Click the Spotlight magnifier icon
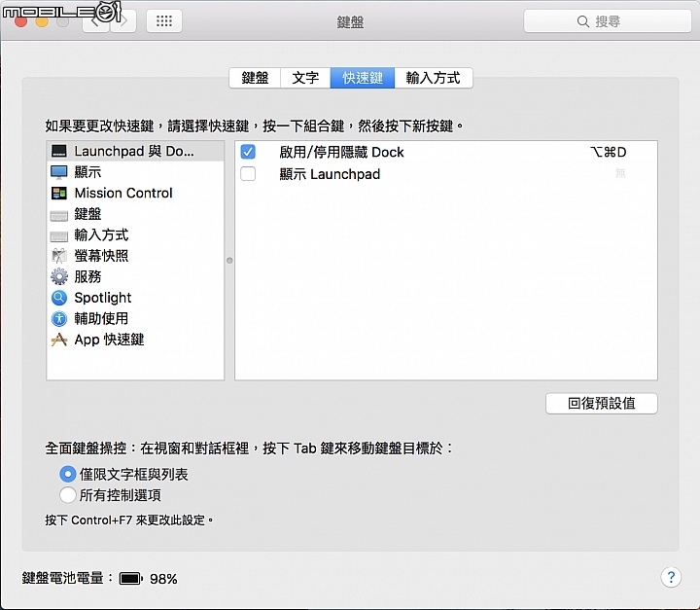The width and height of the screenshot is (700, 610). coord(59,298)
